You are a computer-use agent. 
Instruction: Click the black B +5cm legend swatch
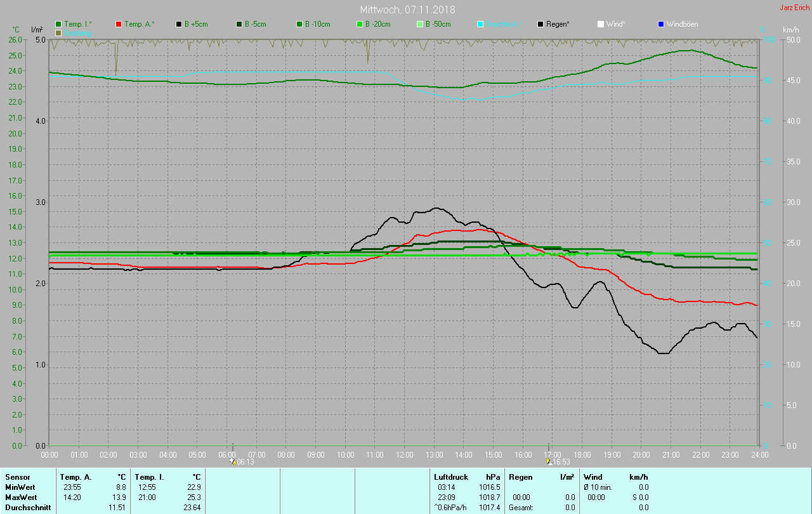click(x=179, y=24)
